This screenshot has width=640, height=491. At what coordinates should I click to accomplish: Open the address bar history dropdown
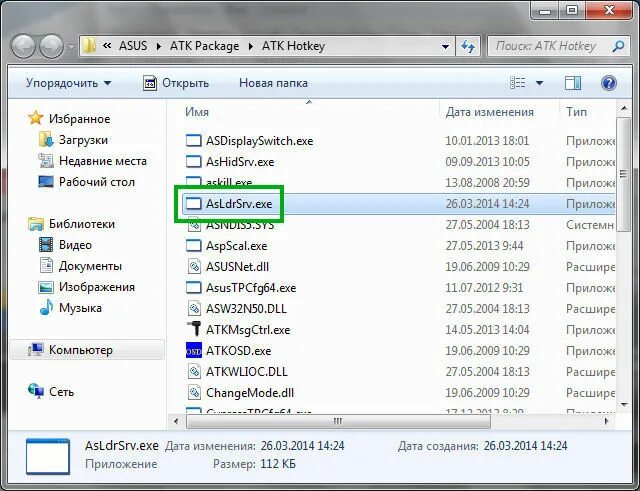446,47
